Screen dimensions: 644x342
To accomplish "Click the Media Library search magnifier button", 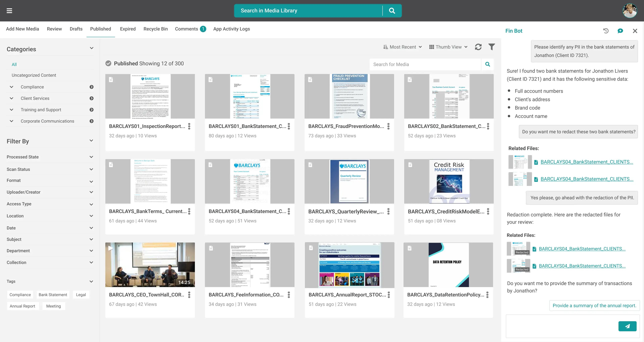I will click(392, 11).
